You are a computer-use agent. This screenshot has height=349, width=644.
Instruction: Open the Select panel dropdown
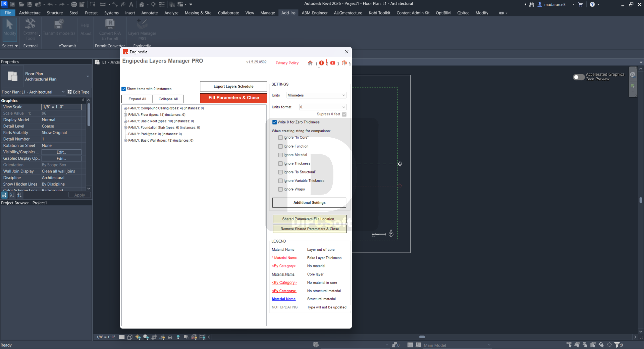[10, 46]
